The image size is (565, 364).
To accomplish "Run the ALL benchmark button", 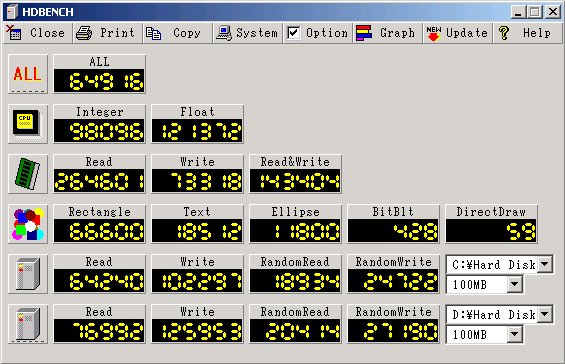I will (x=28, y=74).
